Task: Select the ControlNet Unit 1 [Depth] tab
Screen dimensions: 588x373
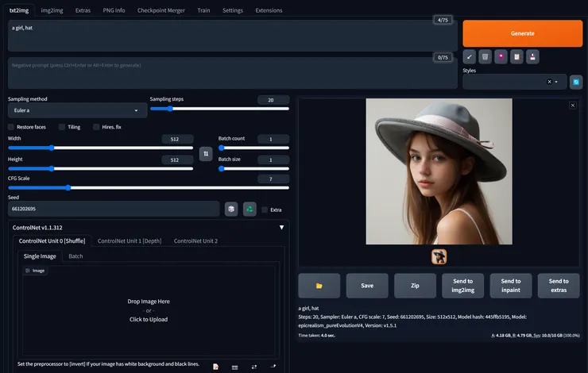Action: (129, 240)
